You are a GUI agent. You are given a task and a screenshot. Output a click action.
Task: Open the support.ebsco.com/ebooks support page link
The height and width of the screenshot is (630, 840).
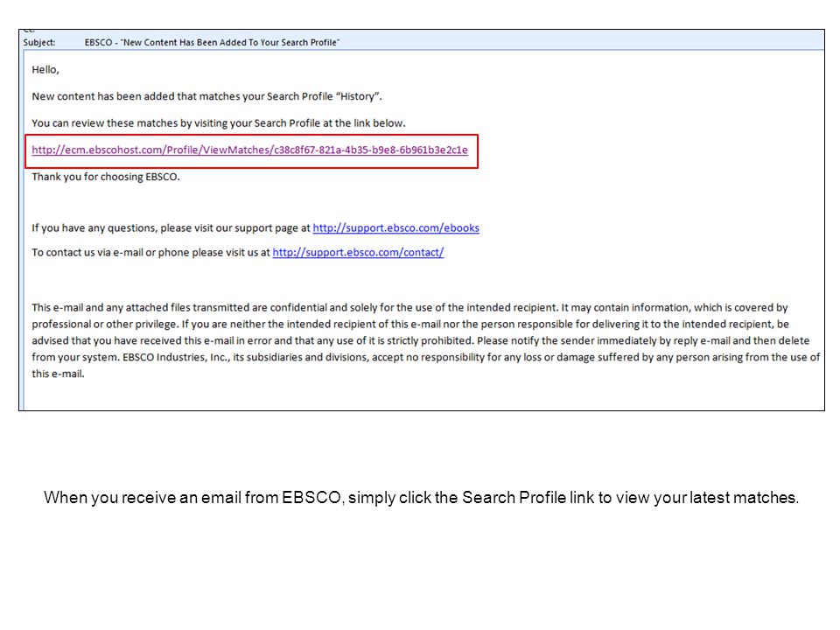(395, 228)
